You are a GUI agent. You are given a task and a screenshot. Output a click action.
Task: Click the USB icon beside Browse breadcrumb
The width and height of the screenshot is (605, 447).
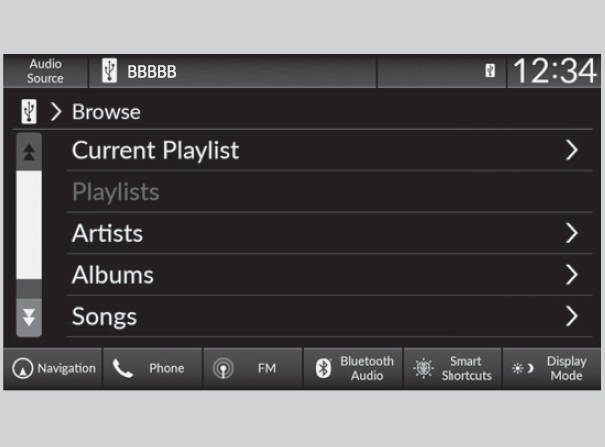pos(29,112)
